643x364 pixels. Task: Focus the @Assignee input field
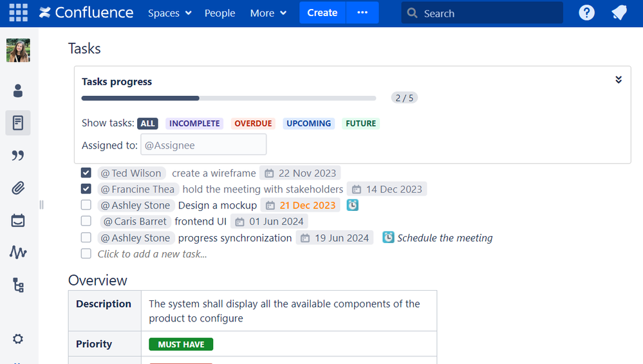pyautogui.click(x=203, y=145)
